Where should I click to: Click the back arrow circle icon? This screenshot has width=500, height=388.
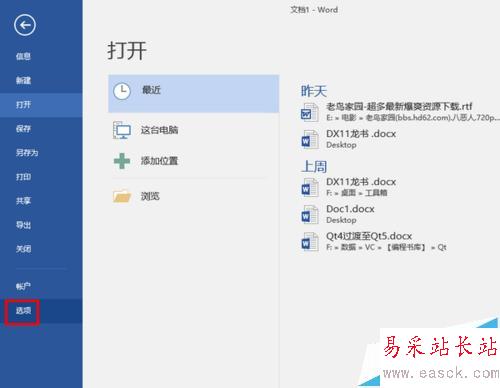coord(25,25)
